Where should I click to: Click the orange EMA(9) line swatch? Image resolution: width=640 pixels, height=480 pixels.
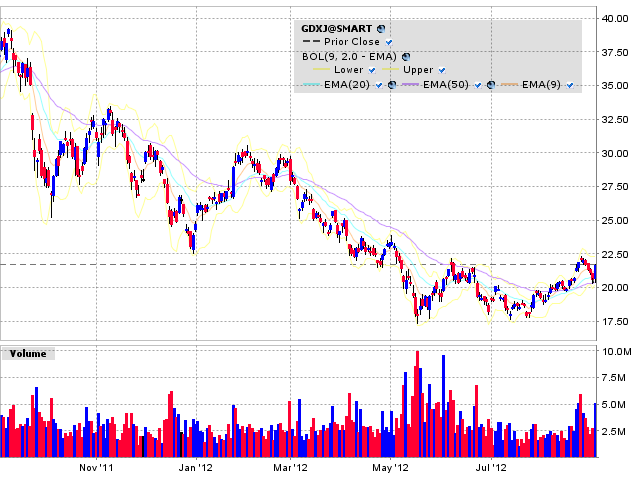click(x=510, y=84)
